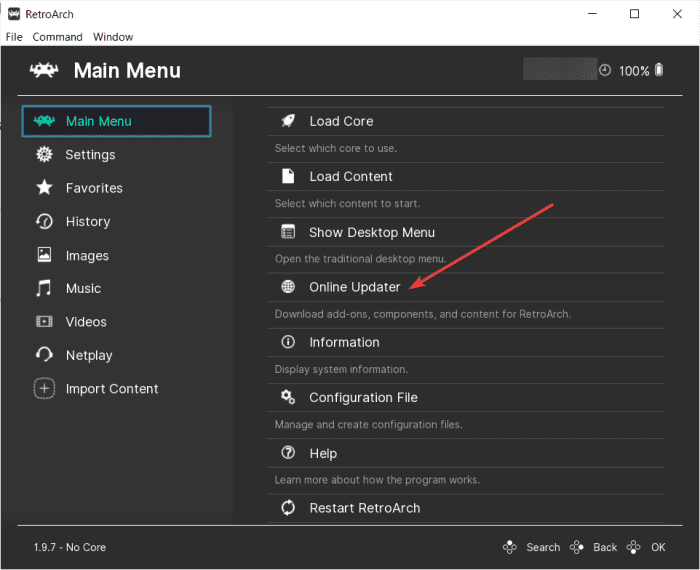This screenshot has height=570, width=700.
Task: Click the OK label in footer
Action: click(658, 547)
